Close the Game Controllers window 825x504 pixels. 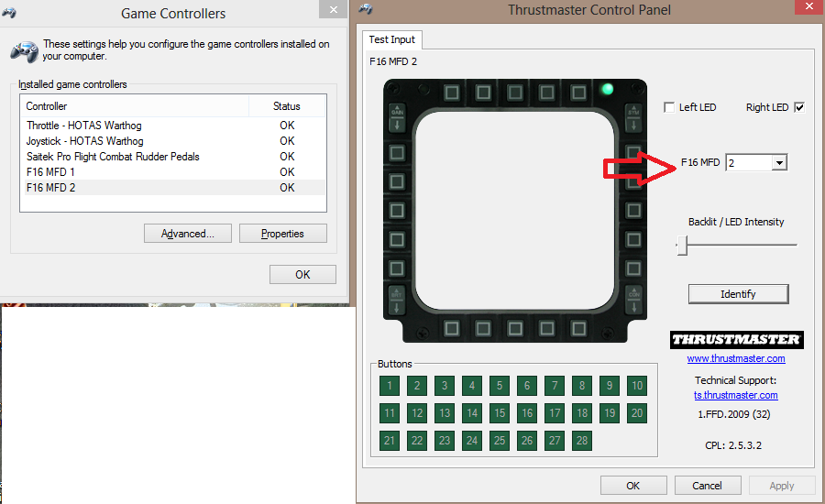pos(333,9)
